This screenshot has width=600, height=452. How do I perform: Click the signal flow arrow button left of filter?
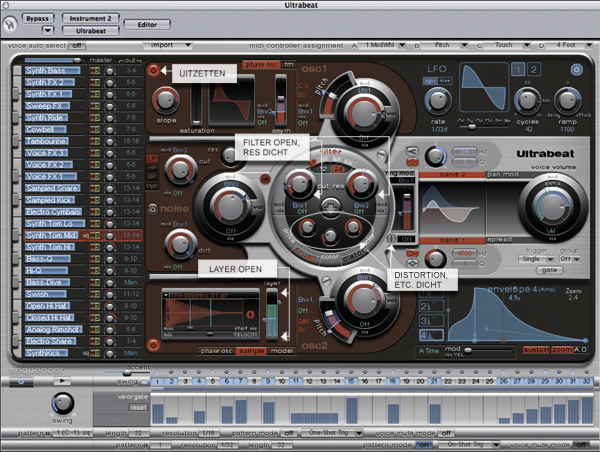click(265, 179)
